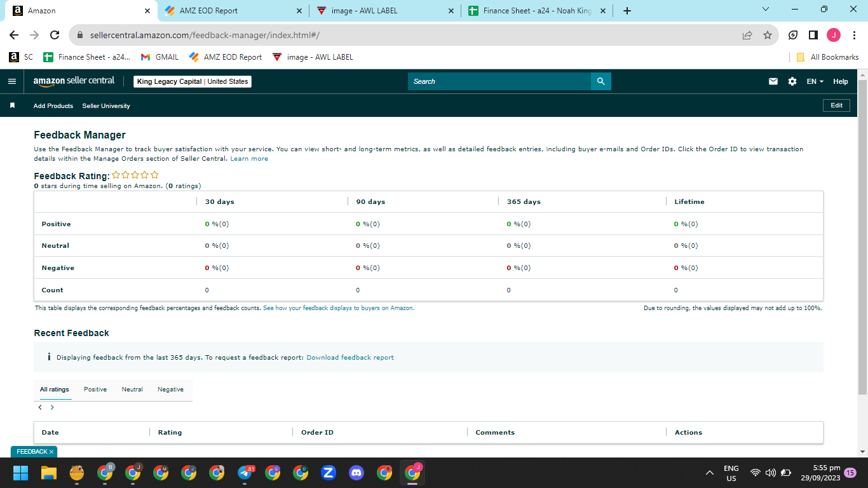Click the volume icon in the system tray

point(771,473)
